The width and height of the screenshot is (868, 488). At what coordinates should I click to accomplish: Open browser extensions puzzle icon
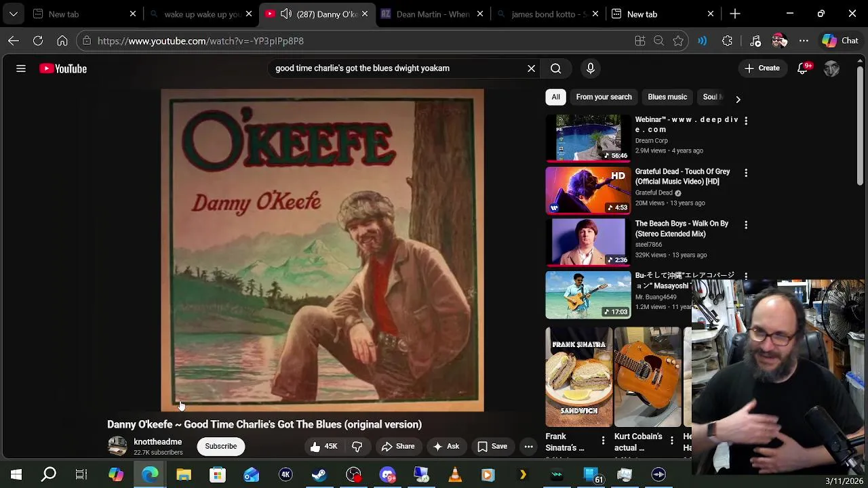click(727, 41)
